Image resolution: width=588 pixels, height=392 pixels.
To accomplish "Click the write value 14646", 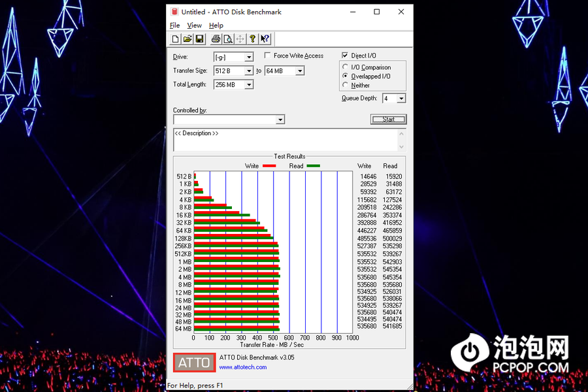I will [368, 176].
